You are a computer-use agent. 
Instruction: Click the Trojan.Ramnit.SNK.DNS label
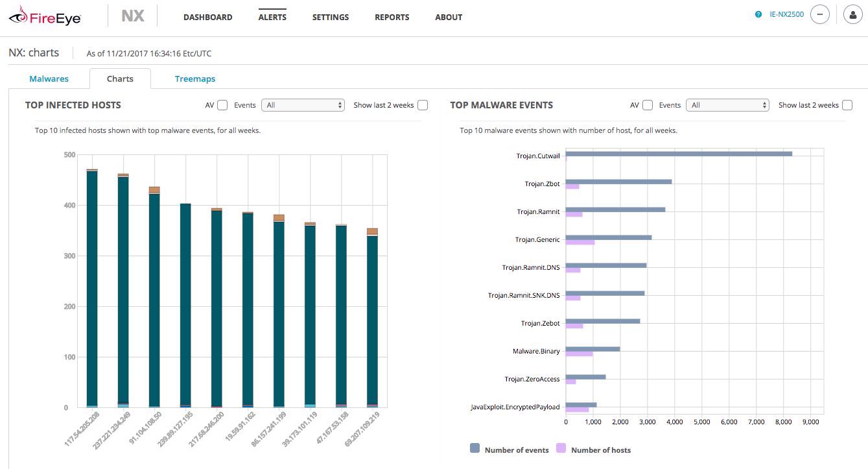coord(524,296)
